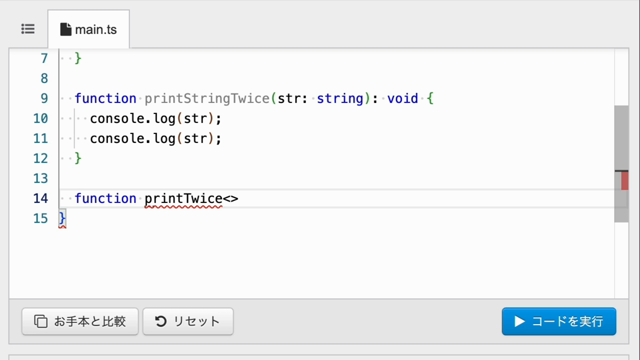640x360 pixels.
Task: Click first console.log statement on line 10
Action: click(156, 118)
